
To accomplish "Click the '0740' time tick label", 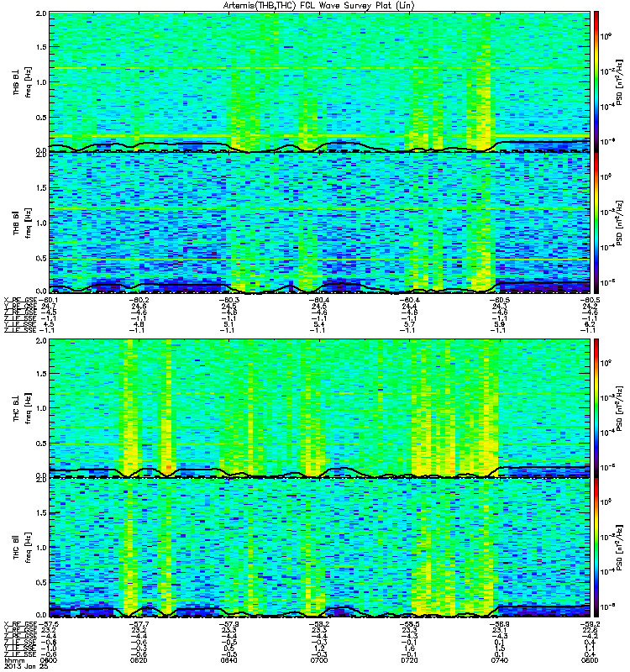I will (500, 660).
